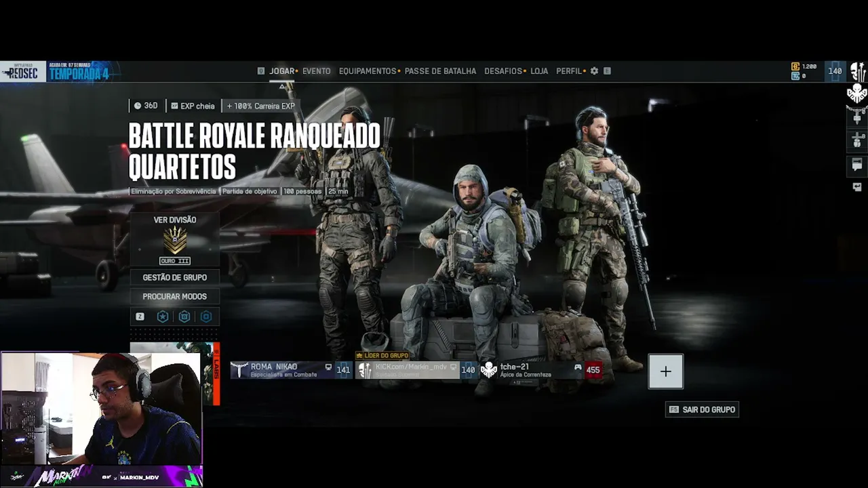The height and width of the screenshot is (488, 868).
Task: Click the skull emblem on party leader card
Action: pyautogui.click(x=365, y=370)
